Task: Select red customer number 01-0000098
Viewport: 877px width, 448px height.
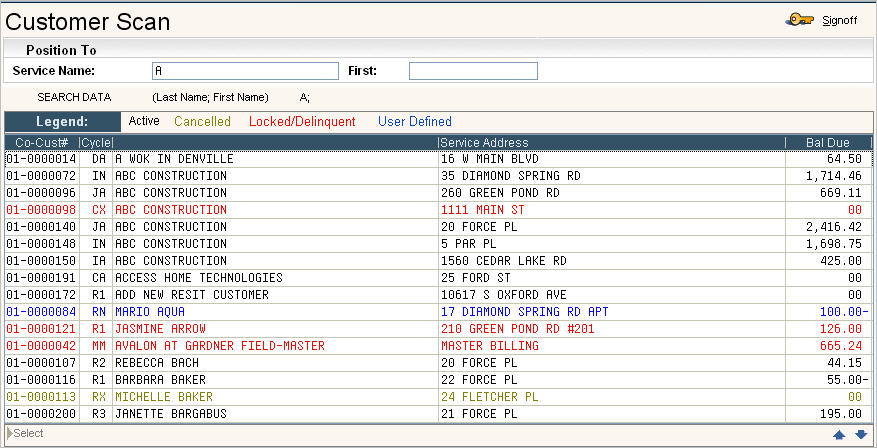Action: 41,210
